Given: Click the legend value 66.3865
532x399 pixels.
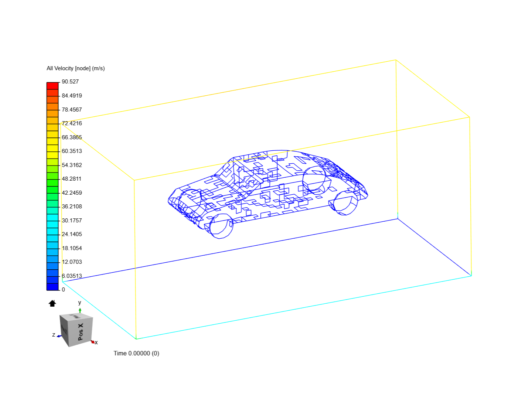Looking at the screenshot, I should click(72, 137).
